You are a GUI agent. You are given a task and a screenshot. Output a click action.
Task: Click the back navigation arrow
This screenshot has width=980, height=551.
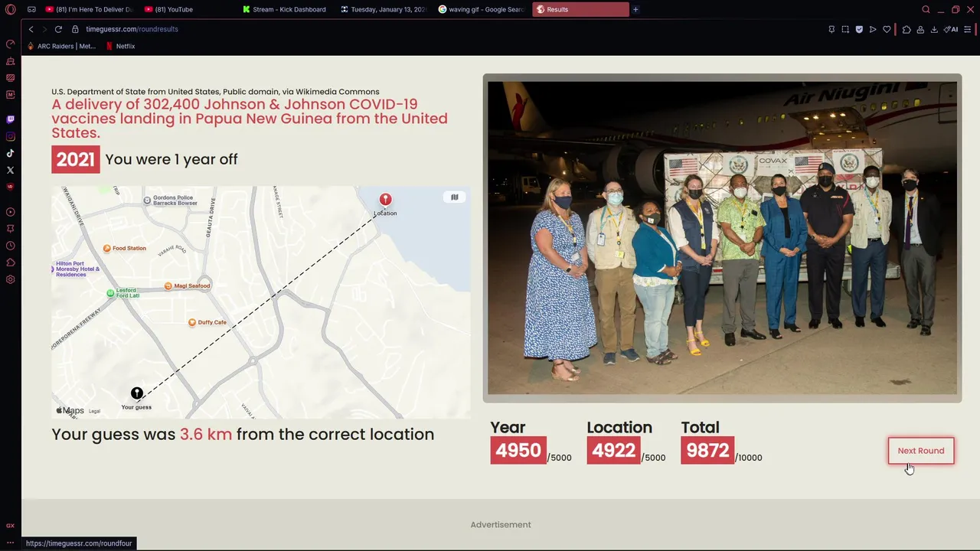pos(31,29)
